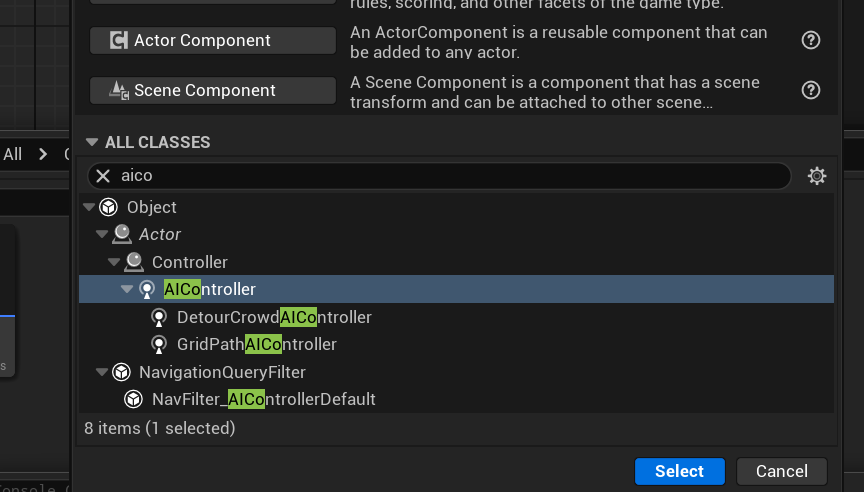Collapse the Object tree node
Screen dimensions: 864x492
89,207
